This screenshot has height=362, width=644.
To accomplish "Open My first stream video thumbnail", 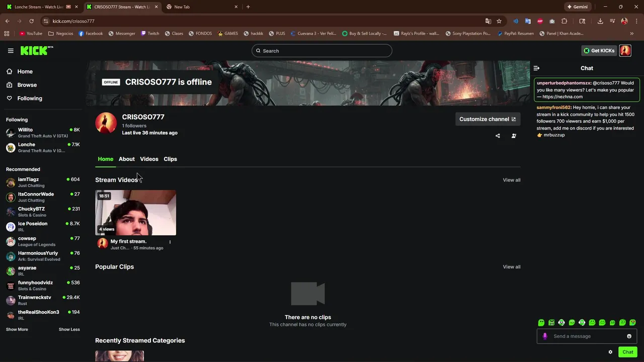I will 136,213.
